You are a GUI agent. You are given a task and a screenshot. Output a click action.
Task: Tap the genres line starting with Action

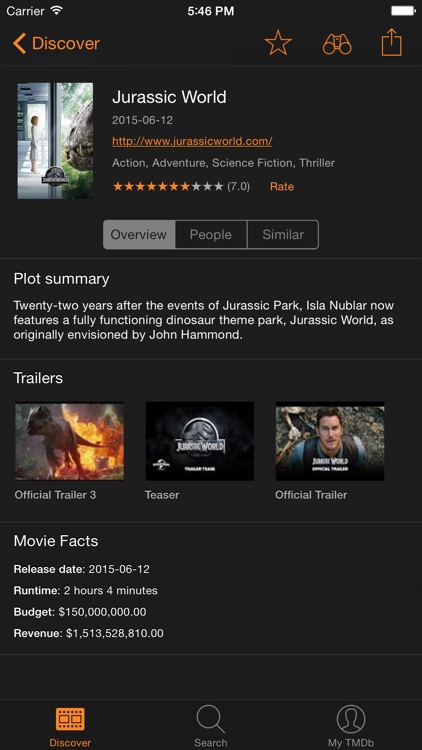(x=223, y=163)
